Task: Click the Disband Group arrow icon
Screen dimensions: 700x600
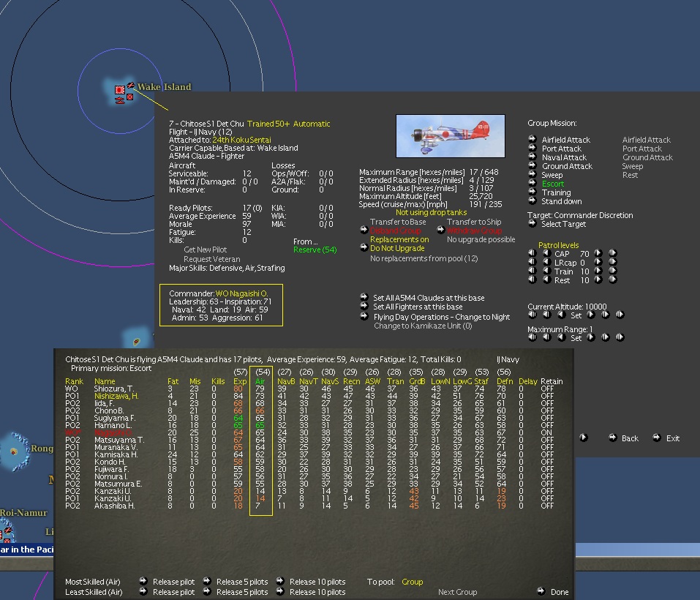Action: point(364,230)
